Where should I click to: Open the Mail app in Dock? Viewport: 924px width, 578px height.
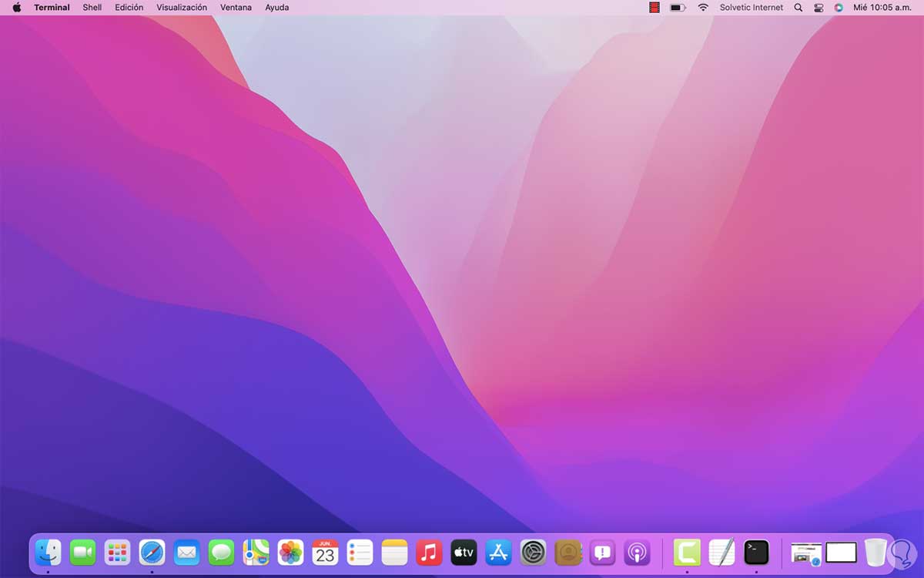tap(186, 553)
